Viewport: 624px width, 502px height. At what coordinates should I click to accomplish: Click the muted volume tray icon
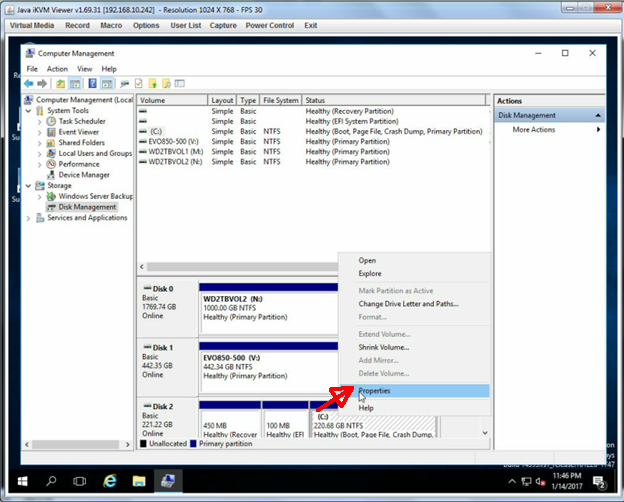point(540,482)
